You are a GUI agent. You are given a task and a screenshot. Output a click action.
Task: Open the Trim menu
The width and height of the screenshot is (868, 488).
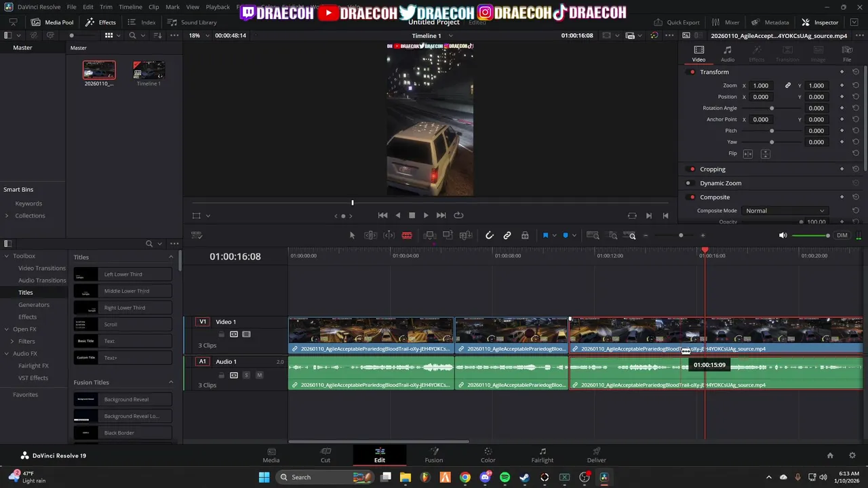[x=106, y=7]
